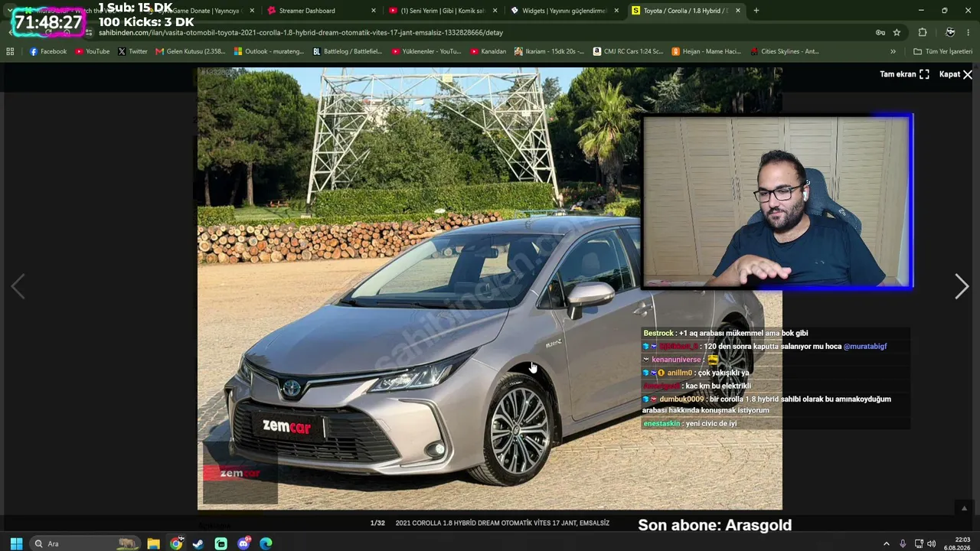Viewport: 980px width, 551px height.
Task: Open the Windows Start menu
Action: 15,543
